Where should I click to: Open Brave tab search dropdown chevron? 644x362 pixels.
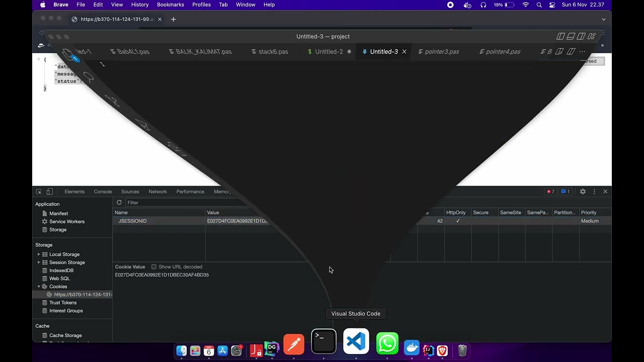point(604,19)
